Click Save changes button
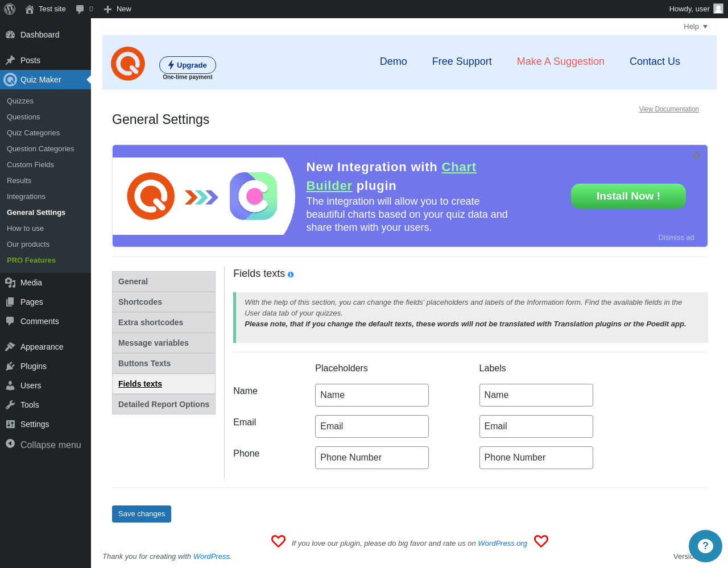The width and height of the screenshot is (728, 568). click(142, 514)
